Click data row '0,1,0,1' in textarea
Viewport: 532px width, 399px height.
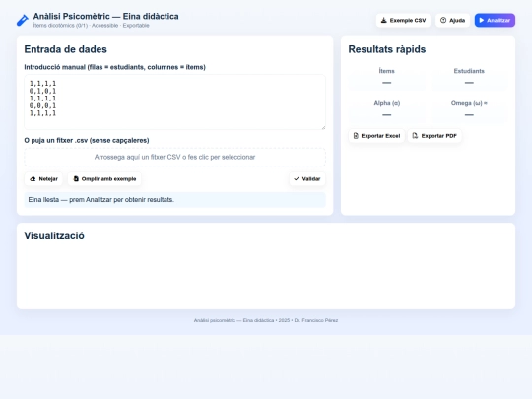tap(42, 91)
